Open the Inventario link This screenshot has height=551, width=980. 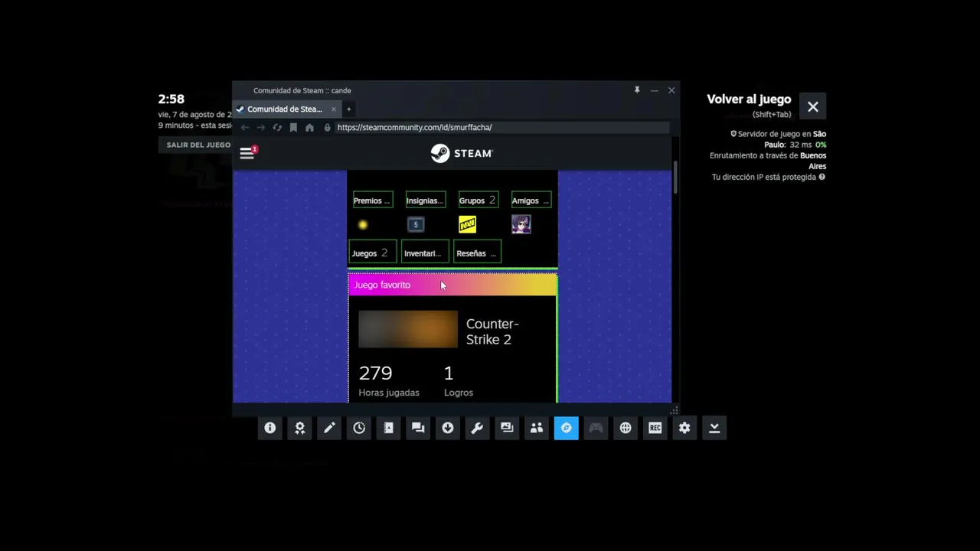425,253
